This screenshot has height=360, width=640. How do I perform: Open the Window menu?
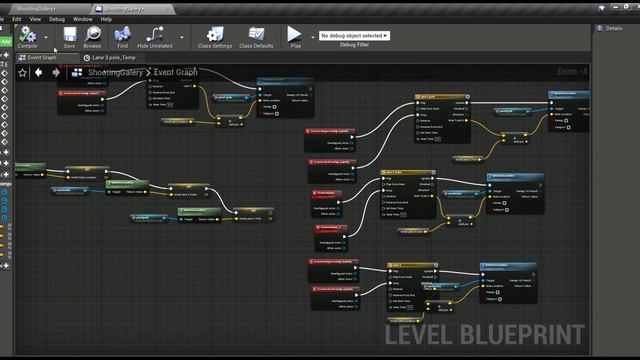pyautogui.click(x=82, y=19)
